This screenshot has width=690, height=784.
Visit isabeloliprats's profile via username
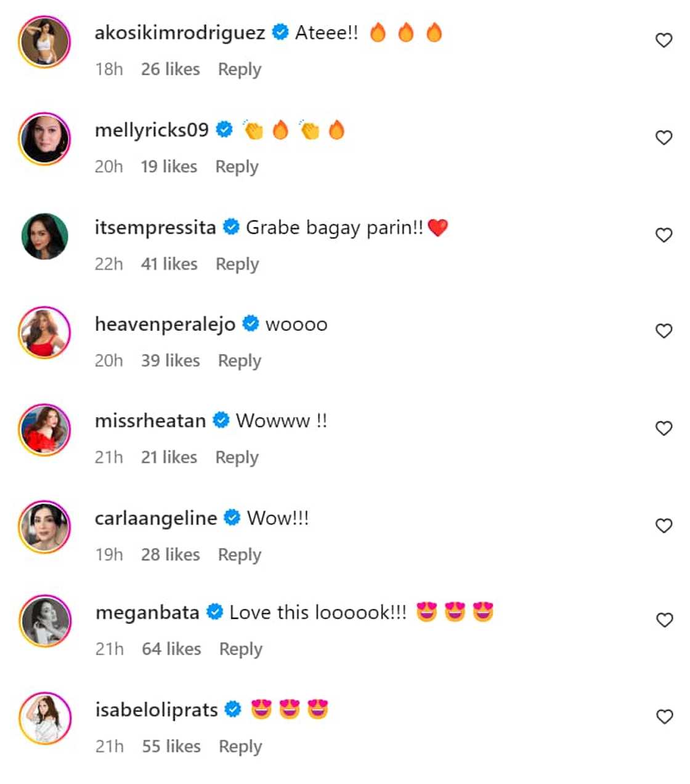(x=156, y=710)
